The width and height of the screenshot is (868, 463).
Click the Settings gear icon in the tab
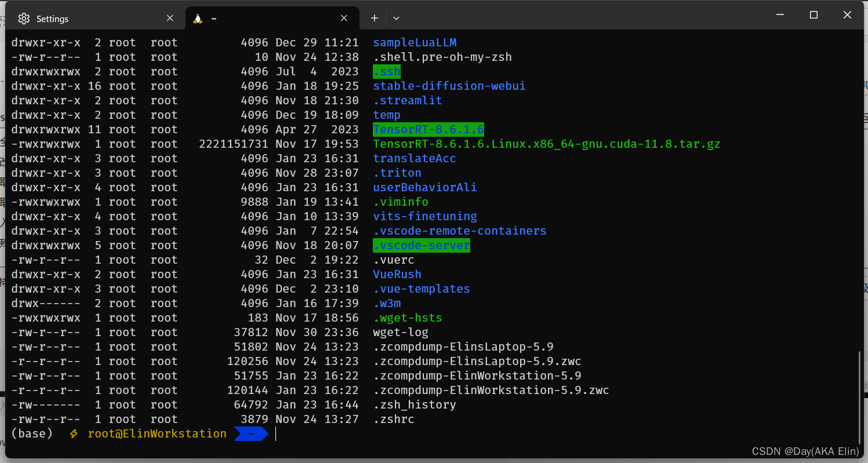tap(24, 19)
